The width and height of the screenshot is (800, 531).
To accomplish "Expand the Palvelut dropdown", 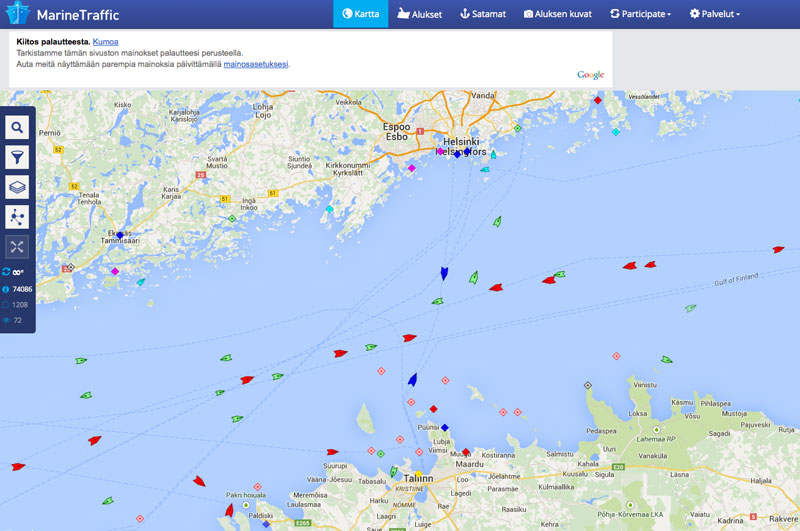I will tap(714, 14).
